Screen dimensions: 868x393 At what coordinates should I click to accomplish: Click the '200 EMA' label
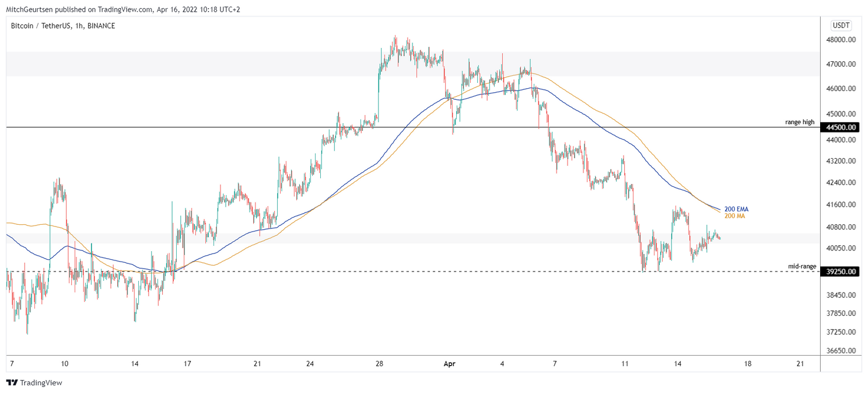point(736,209)
